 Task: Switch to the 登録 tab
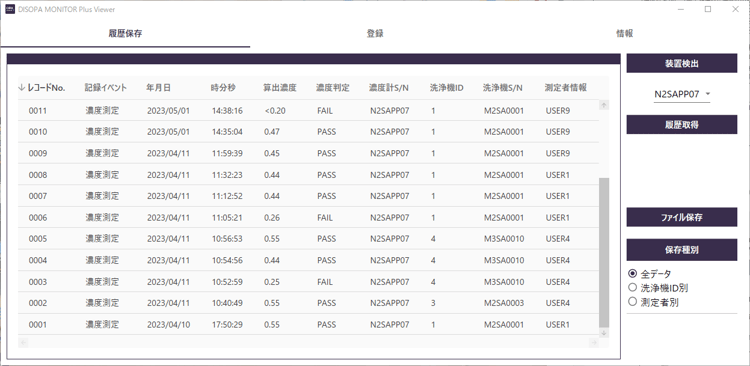point(375,33)
